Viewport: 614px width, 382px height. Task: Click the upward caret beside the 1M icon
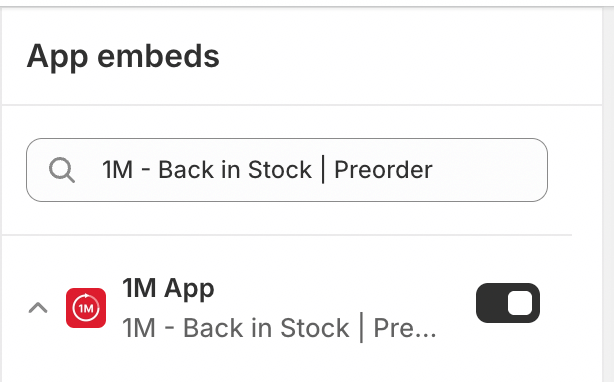pos(38,308)
